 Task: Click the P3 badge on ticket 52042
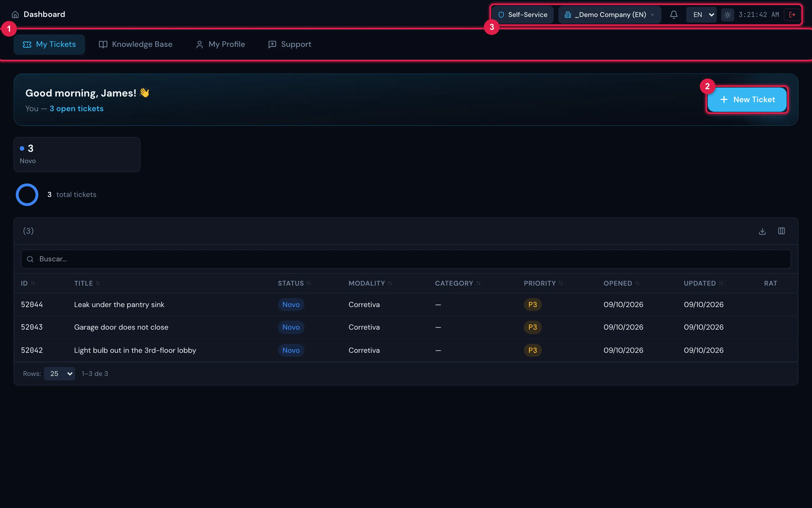[x=533, y=350]
